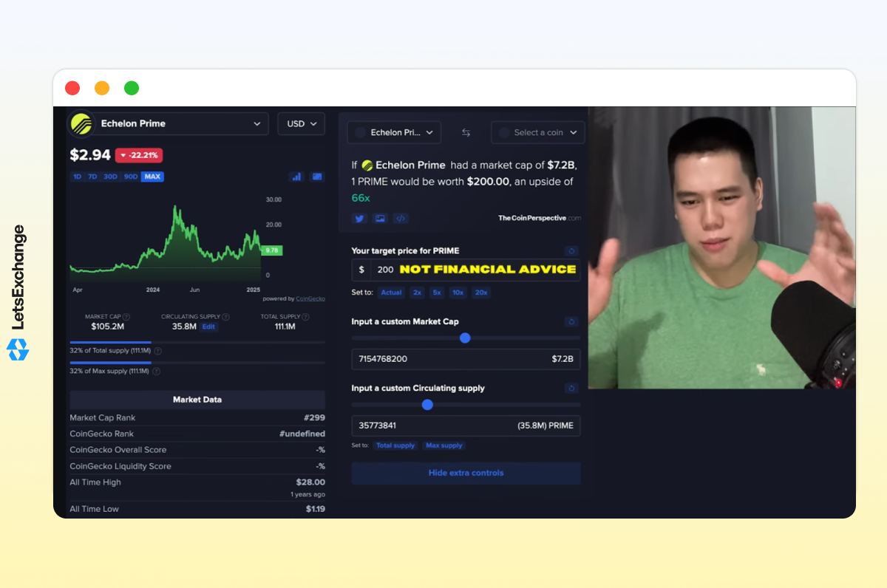This screenshot has width=887, height=588.
Task: Open the Echelon Pri... comparison dropdown
Action: pos(394,132)
